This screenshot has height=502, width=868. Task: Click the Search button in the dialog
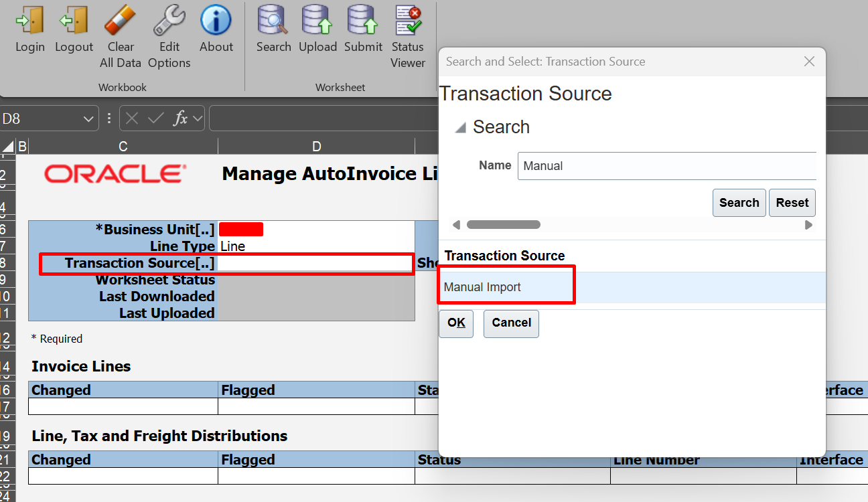tap(739, 202)
